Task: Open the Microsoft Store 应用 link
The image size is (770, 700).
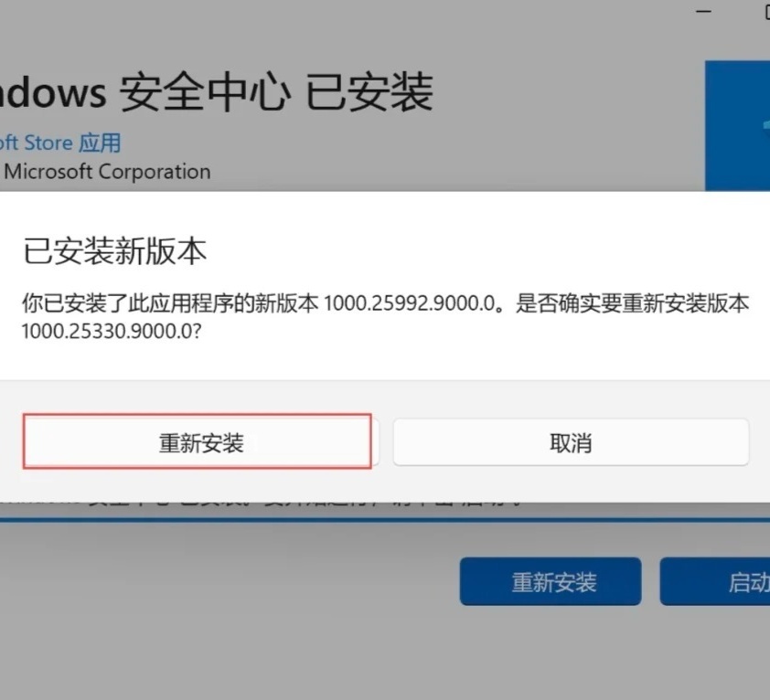Action: [x=60, y=143]
